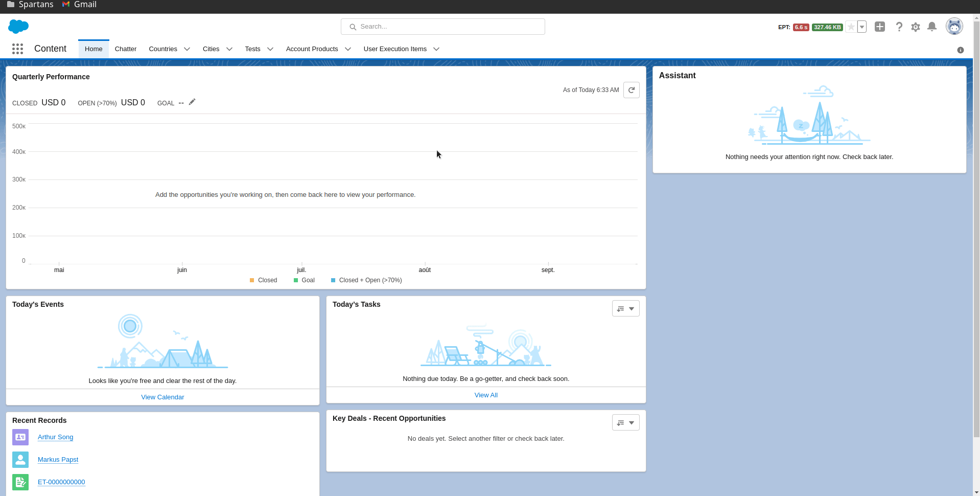This screenshot has width=980, height=496.
Task: Open the App Launcher grid icon
Action: [x=17, y=49]
